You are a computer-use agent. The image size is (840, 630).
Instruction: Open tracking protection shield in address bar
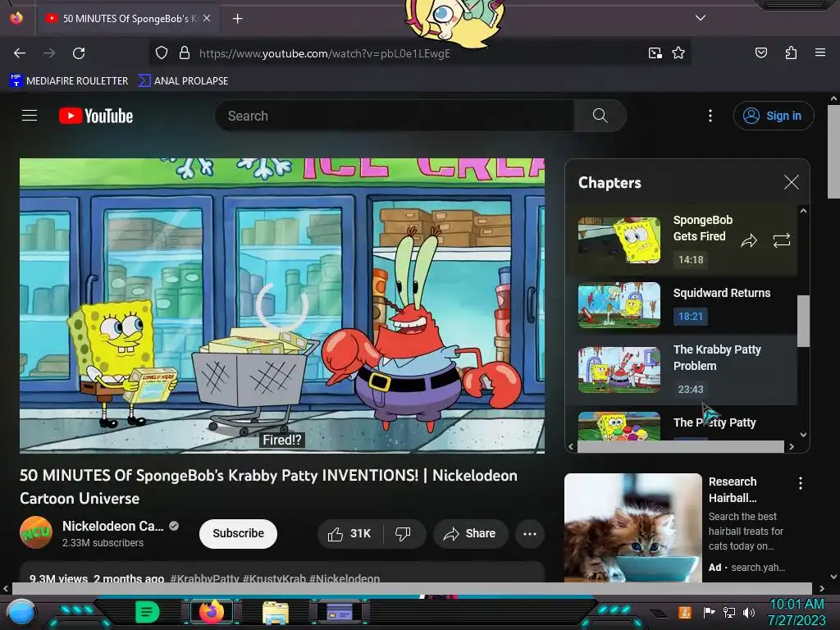coord(162,53)
